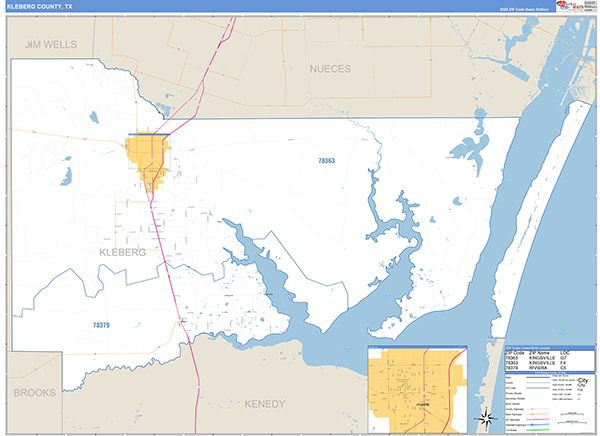This screenshot has height=436, width=600.
Task: Select the JIM WELLS county label
Action: tap(51, 44)
